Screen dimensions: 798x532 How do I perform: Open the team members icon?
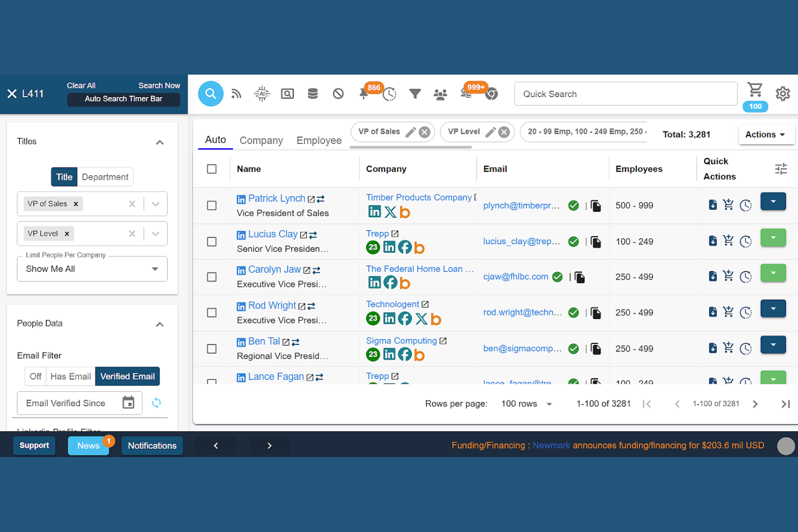[440, 93]
